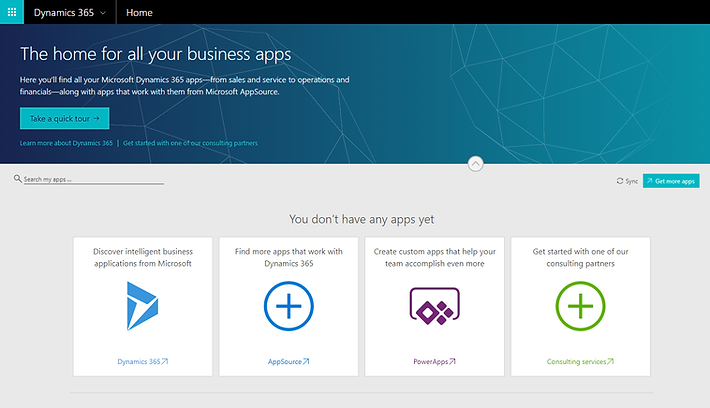Click 'Discover intelligent business applications' card text
Viewport: 710px width, 408px height.
tap(143, 257)
